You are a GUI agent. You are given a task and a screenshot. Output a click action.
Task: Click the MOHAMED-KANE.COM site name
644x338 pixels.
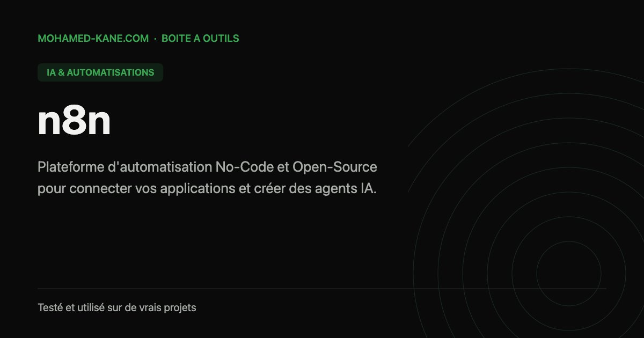pyautogui.click(x=93, y=39)
